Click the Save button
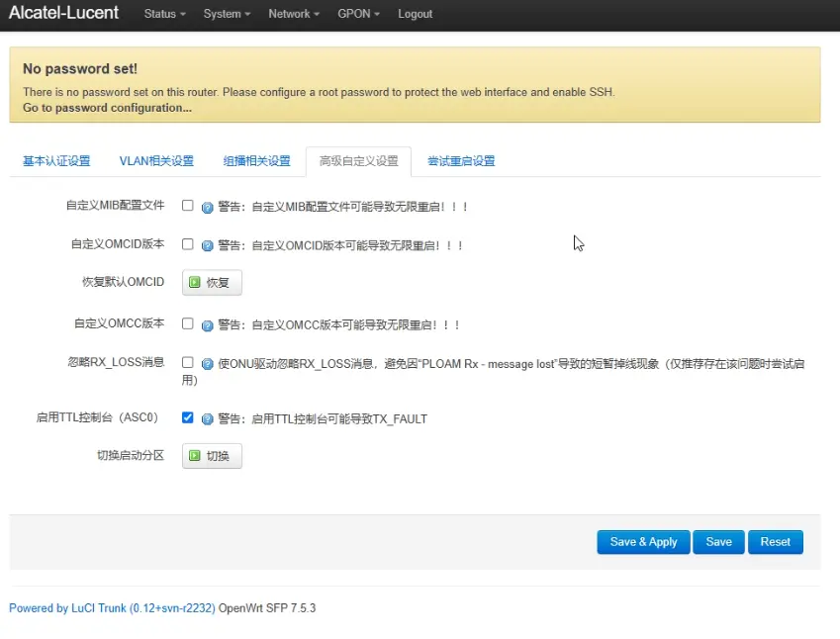Viewport: 840px width, 639px height. pyautogui.click(x=718, y=542)
